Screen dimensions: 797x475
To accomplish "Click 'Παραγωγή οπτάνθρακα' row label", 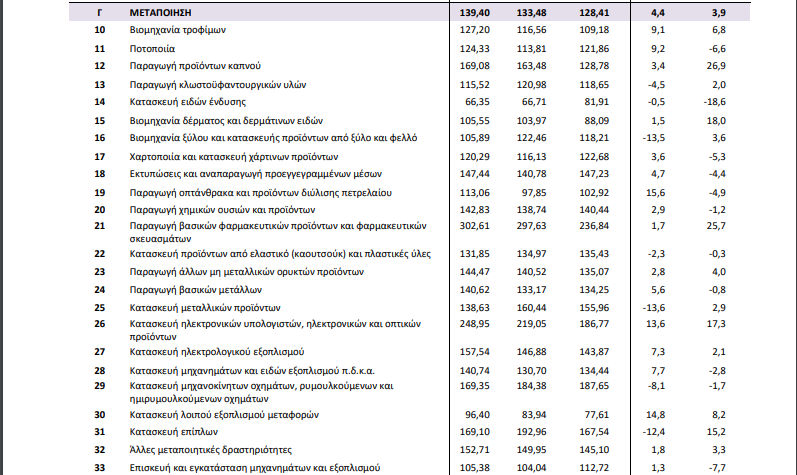I will pyautogui.click(x=261, y=193).
